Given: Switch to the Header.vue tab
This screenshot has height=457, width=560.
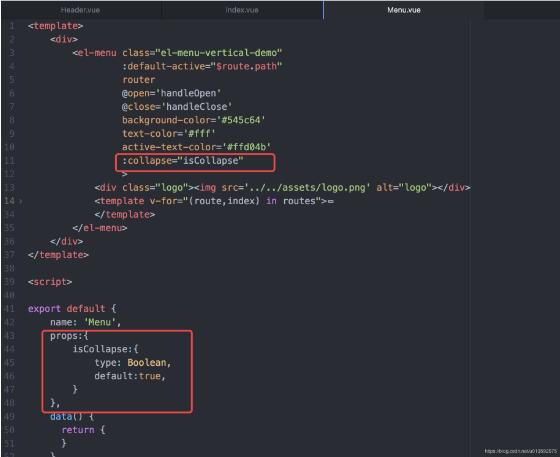Looking at the screenshot, I should 80,10.
